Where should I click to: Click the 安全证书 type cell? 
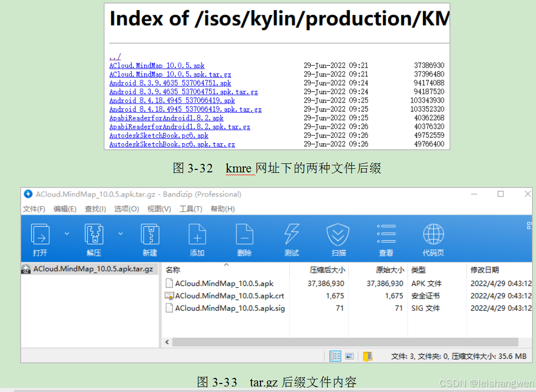[425, 296]
